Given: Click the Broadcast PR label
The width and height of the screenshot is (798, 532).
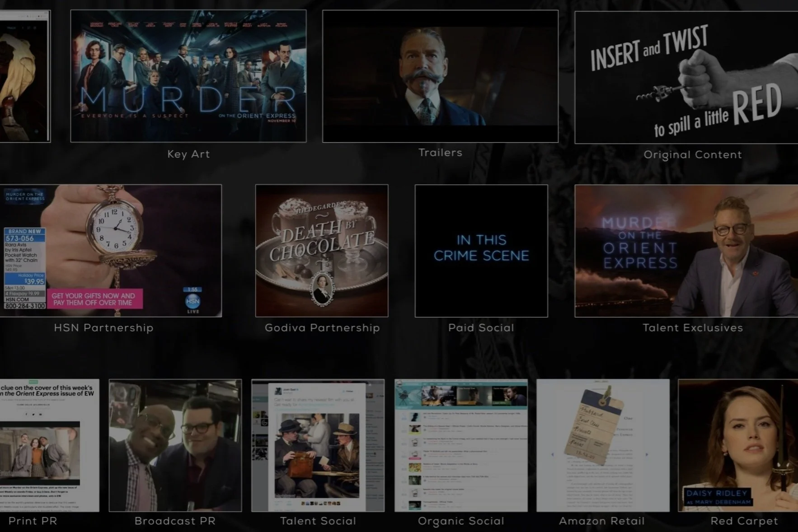Looking at the screenshot, I should coord(175,521).
